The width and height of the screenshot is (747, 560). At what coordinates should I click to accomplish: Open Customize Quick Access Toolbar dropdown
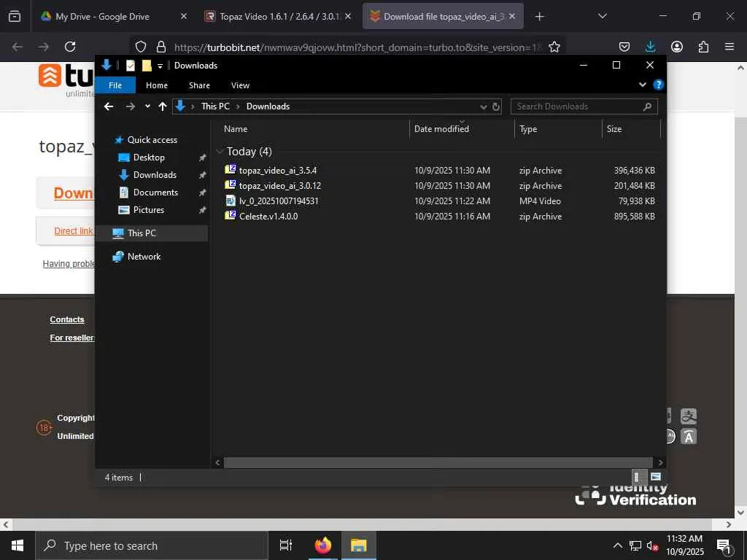160,66
